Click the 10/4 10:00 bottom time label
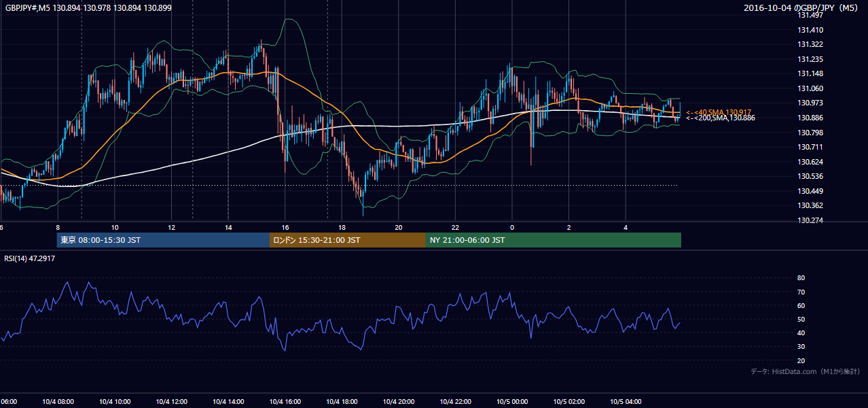This screenshot has height=408, width=868. (x=115, y=401)
